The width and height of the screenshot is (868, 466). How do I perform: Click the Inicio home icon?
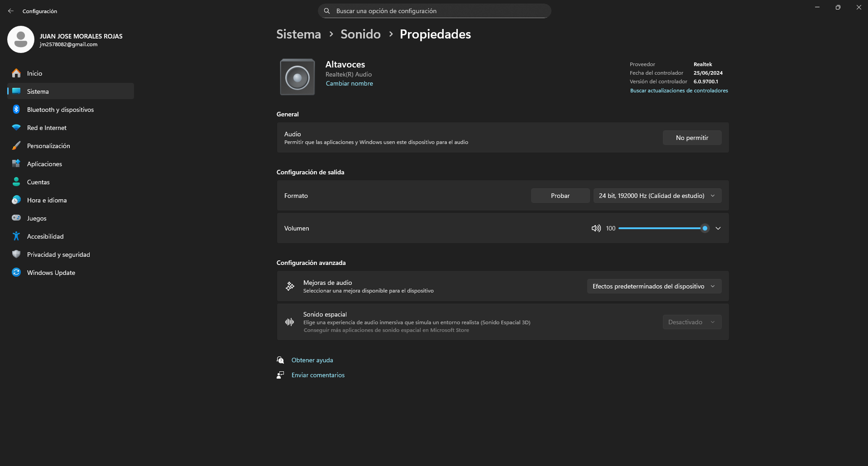tap(16, 73)
